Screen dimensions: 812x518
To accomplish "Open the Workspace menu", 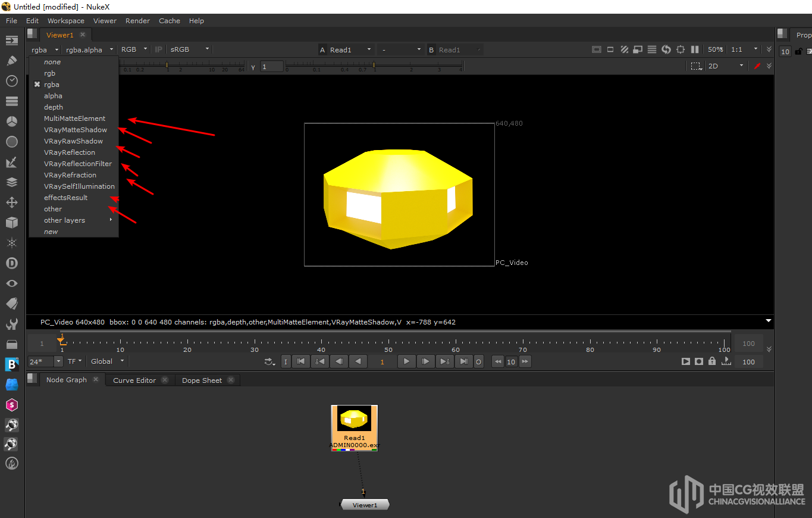I will [x=66, y=21].
